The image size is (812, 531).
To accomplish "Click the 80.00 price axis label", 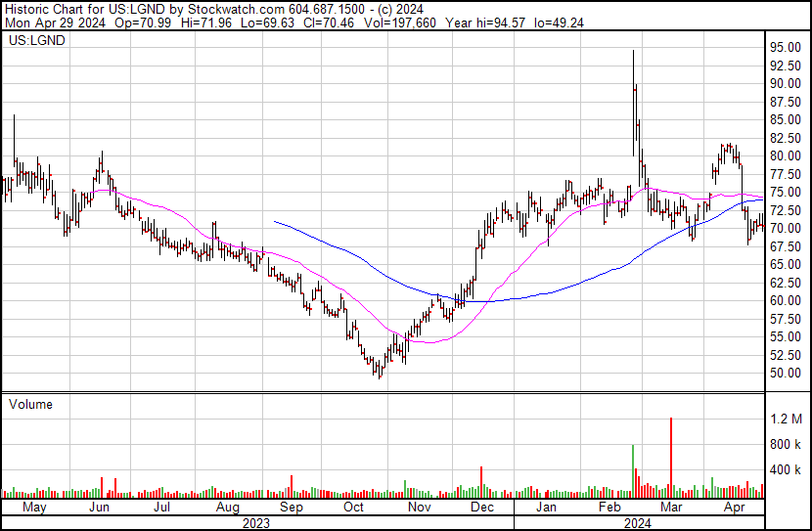I will (786, 155).
